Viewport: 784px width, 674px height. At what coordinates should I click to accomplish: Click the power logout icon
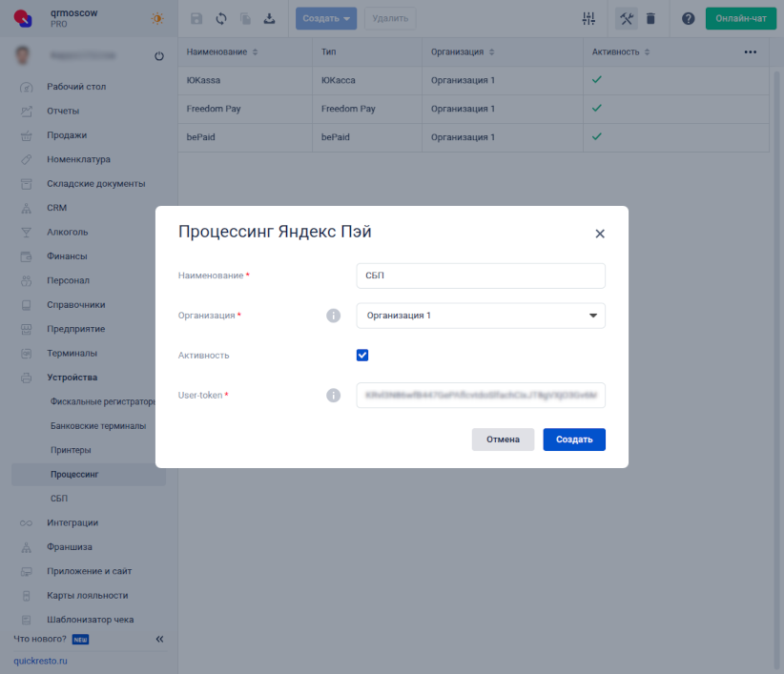[158, 56]
